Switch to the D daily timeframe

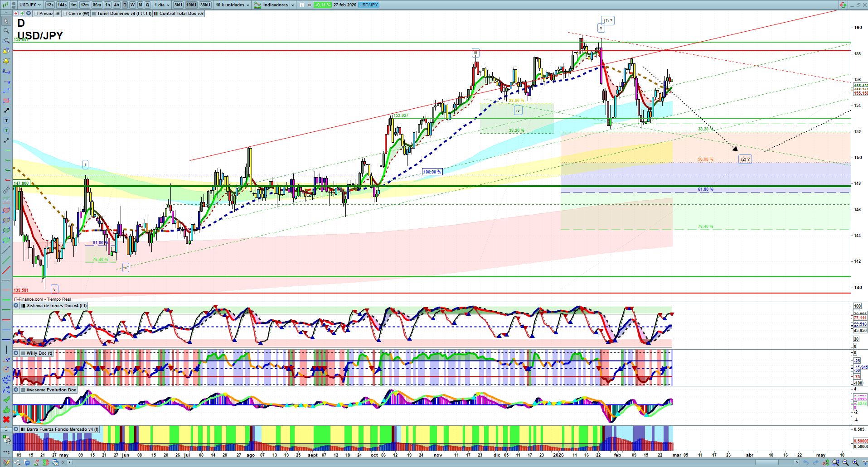tap(125, 5)
